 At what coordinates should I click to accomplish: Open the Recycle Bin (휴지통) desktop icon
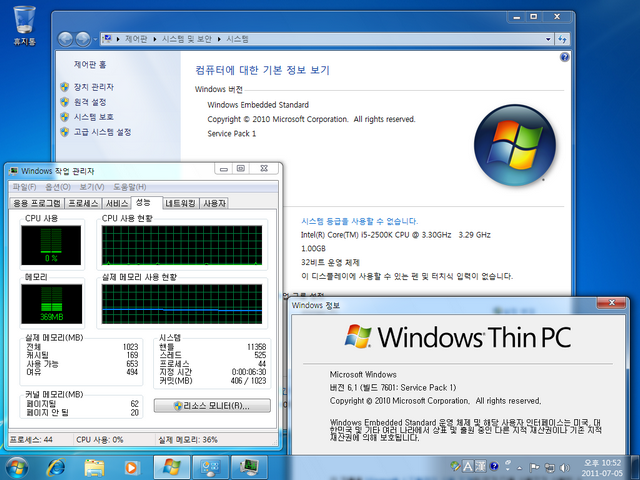tap(24, 24)
